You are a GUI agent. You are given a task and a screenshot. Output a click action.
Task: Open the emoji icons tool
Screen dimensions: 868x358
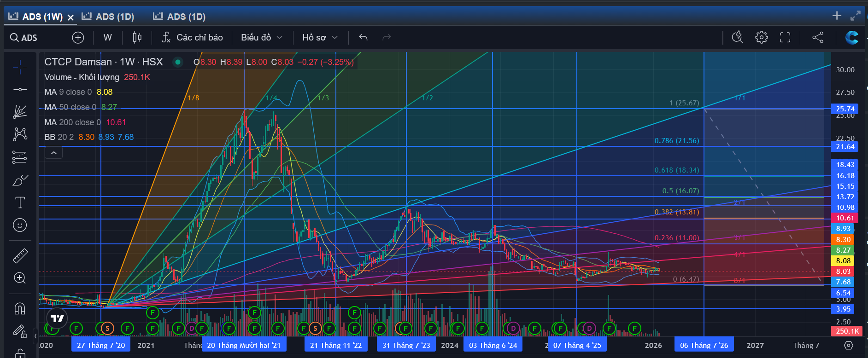(x=20, y=225)
